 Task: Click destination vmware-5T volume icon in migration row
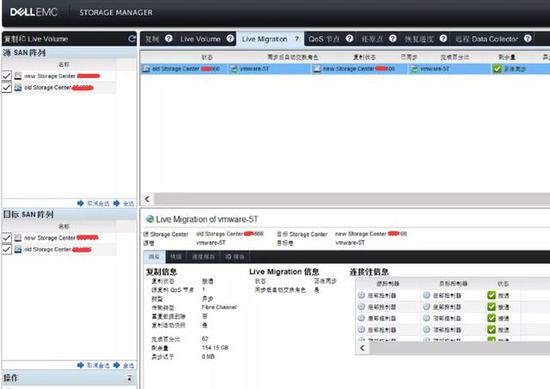click(x=414, y=69)
